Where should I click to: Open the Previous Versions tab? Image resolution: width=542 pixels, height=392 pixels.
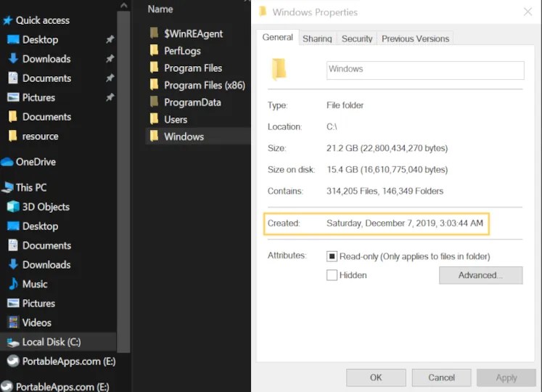pos(415,38)
